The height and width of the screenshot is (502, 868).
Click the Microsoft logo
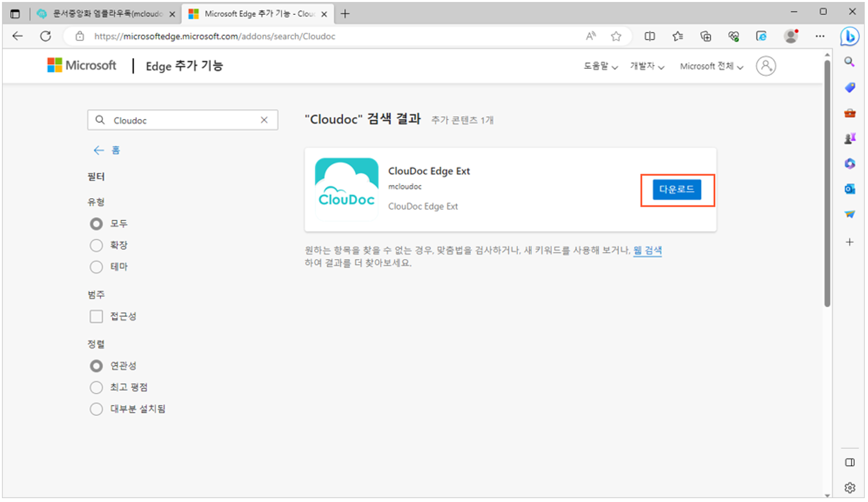tap(82, 65)
